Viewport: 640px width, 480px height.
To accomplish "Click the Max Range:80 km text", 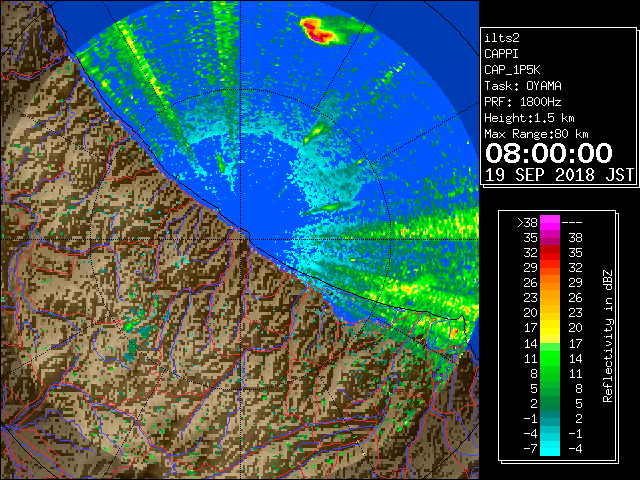I will coord(536,134).
